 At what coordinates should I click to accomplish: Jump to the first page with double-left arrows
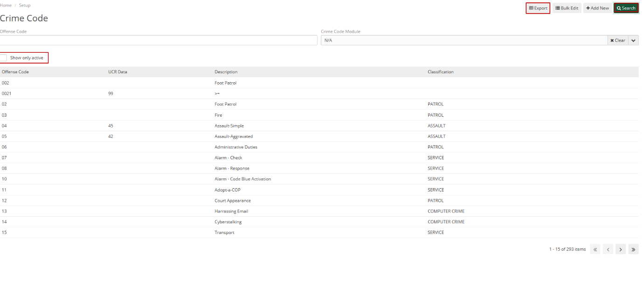tap(595, 249)
